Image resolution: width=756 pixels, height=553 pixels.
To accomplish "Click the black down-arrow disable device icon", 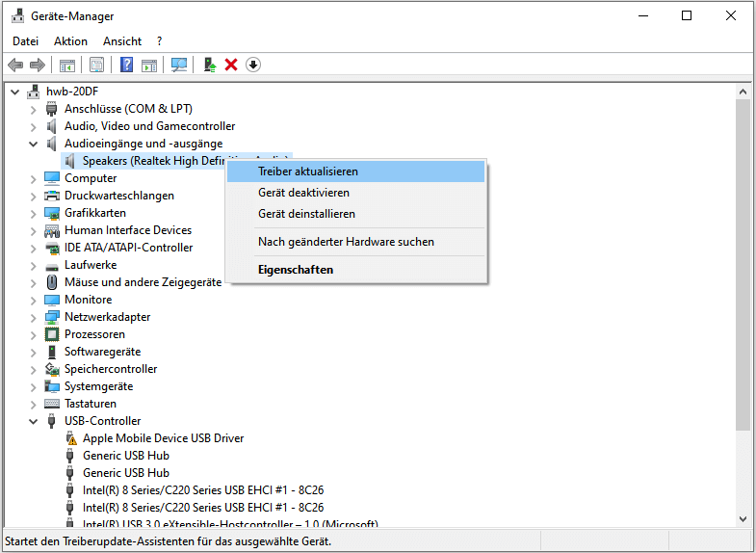I will tap(253, 65).
